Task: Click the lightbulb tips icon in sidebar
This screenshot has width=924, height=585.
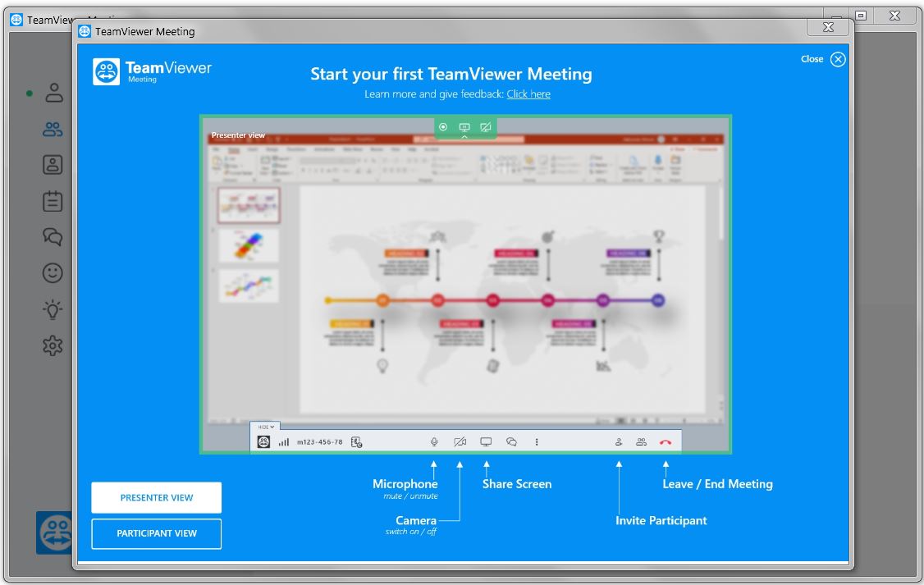Action: 53,309
